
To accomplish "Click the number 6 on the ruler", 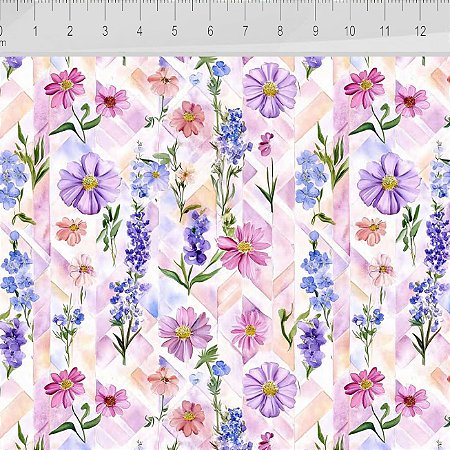I will tap(210, 31).
